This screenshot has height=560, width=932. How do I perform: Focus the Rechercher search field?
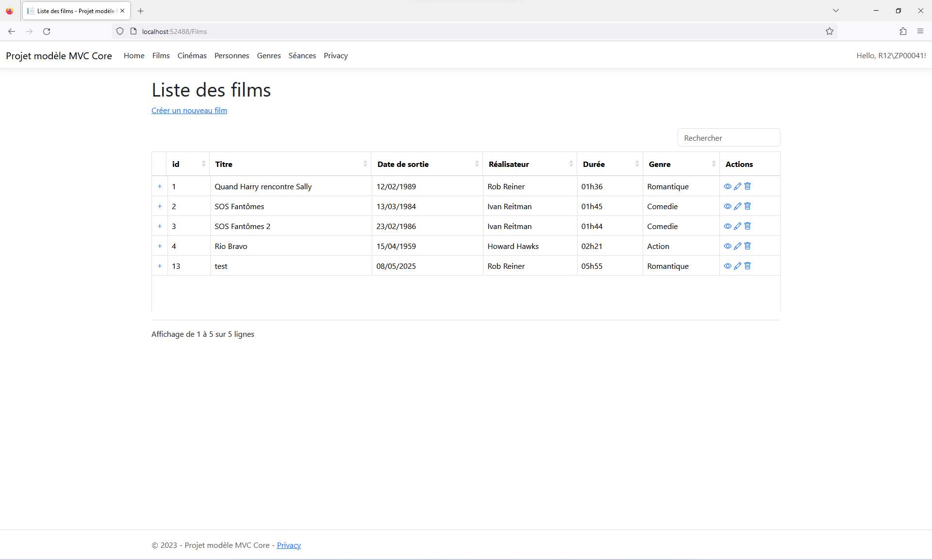728,138
